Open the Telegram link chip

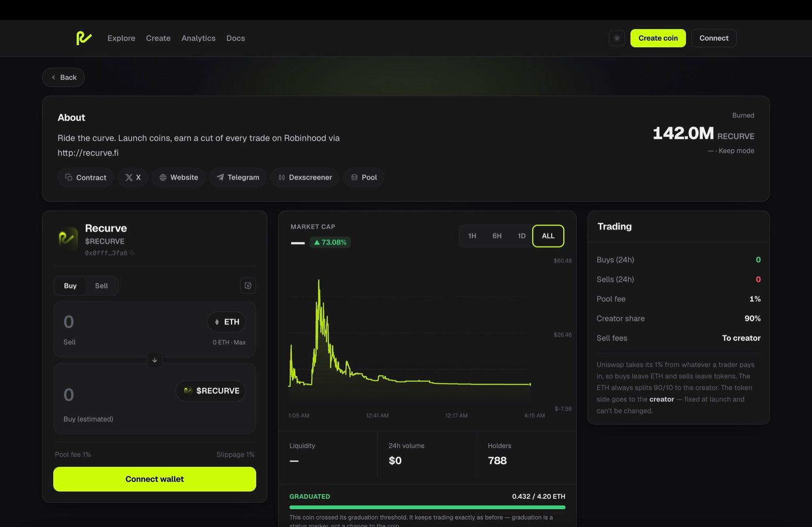click(238, 178)
